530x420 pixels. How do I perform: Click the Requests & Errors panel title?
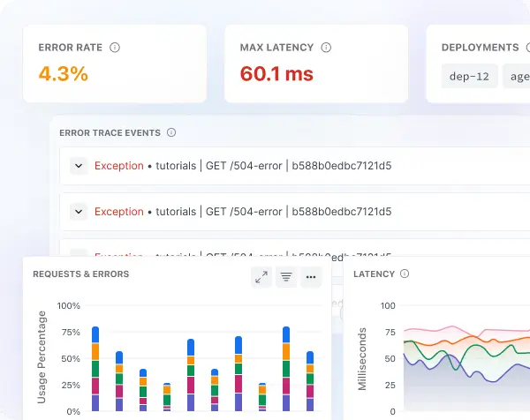click(x=81, y=274)
